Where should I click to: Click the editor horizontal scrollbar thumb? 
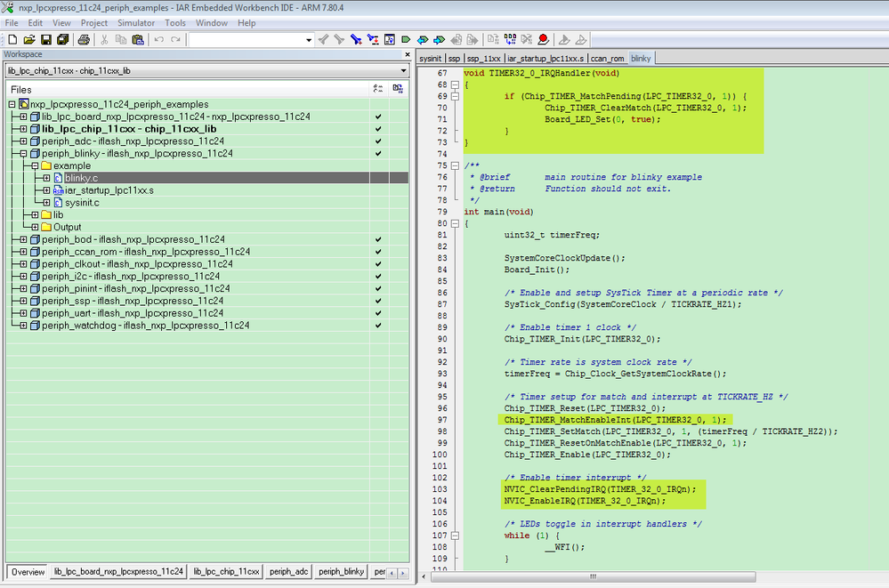(593, 576)
